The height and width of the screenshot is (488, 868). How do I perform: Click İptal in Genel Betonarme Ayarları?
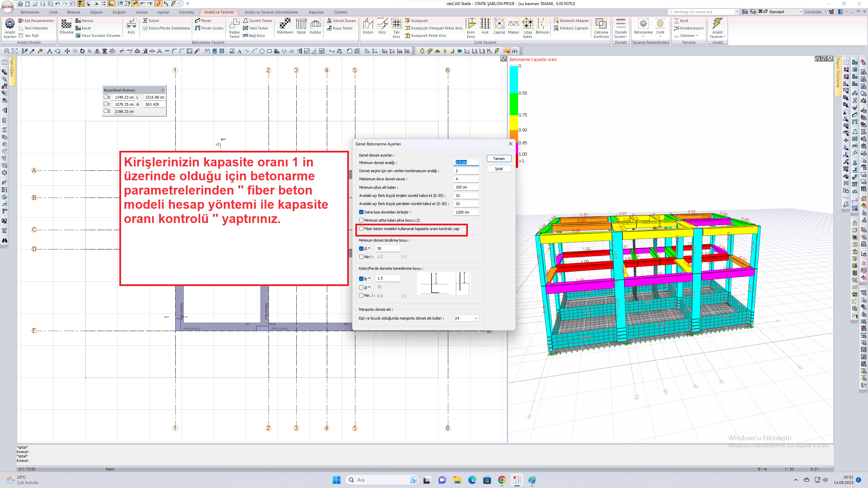click(499, 169)
